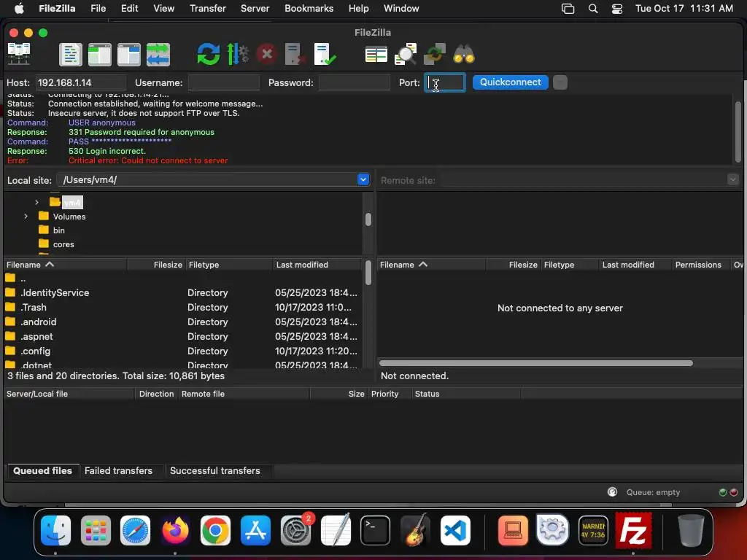Image resolution: width=747 pixels, height=560 pixels.
Task: Open Control Center in the menu bar
Action: (617, 9)
